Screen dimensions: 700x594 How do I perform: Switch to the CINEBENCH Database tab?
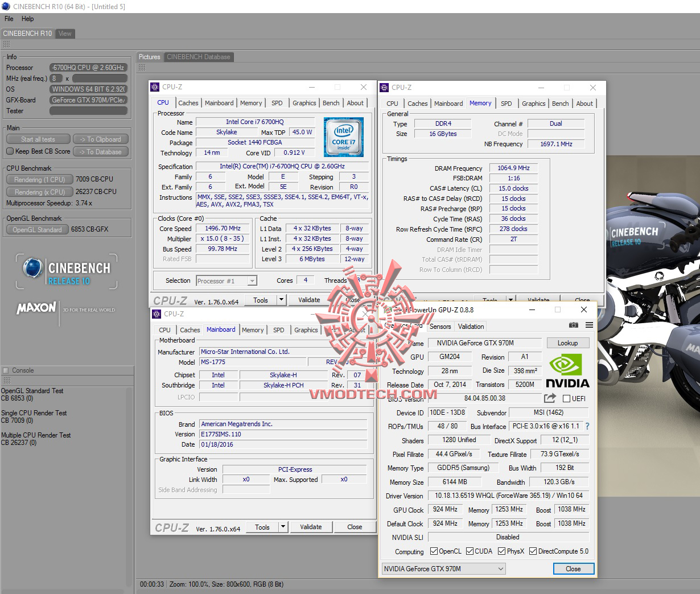pyautogui.click(x=199, y=57)
